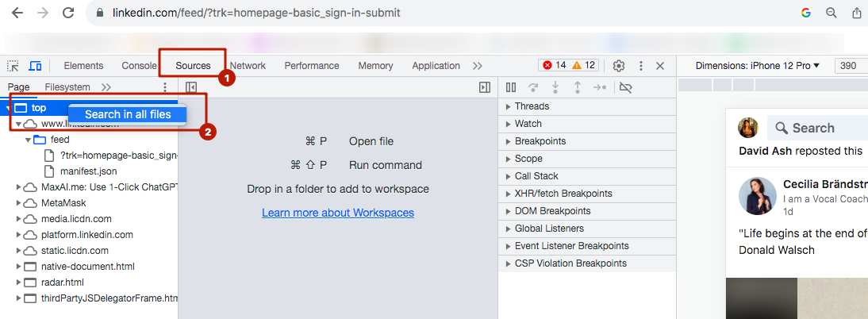
Task: Expand the MetaMask node
Action: pos(18,203)
